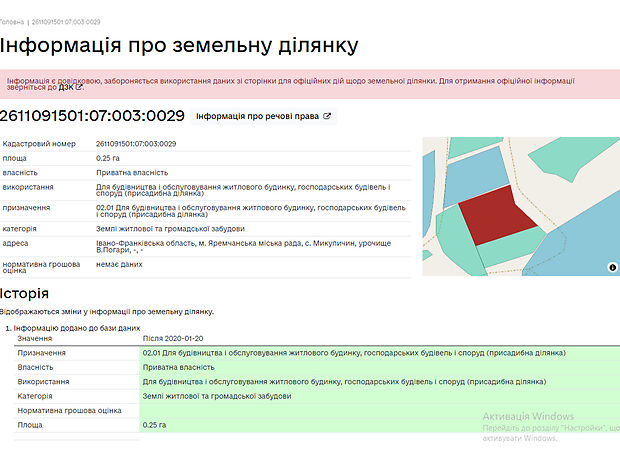The height and width of the screenshot is (460, 620).
Task: Click the Кадастровий номер value in the table
Action: [136, 144]
